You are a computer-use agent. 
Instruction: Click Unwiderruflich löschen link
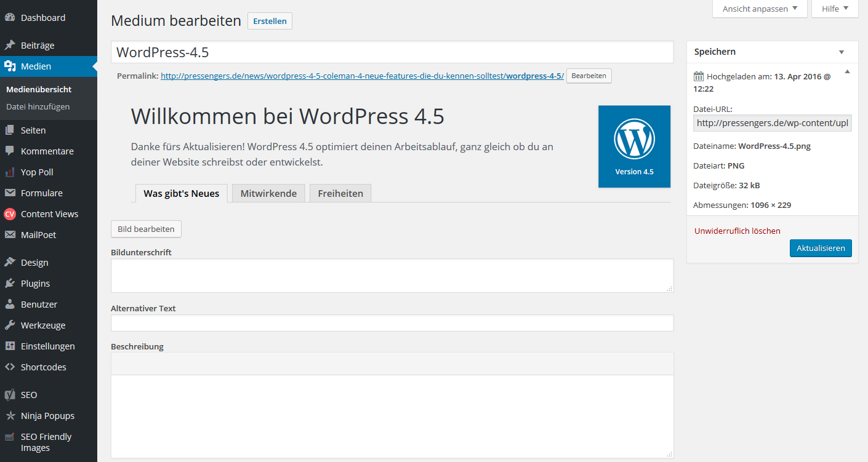click(x=737, y=231)
